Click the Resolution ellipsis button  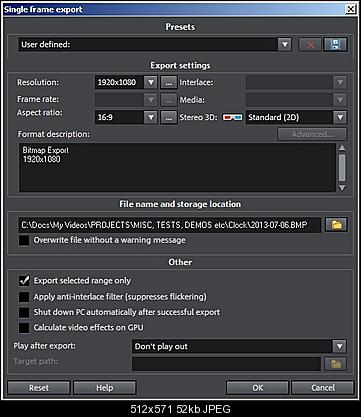(x=169, y=82)
